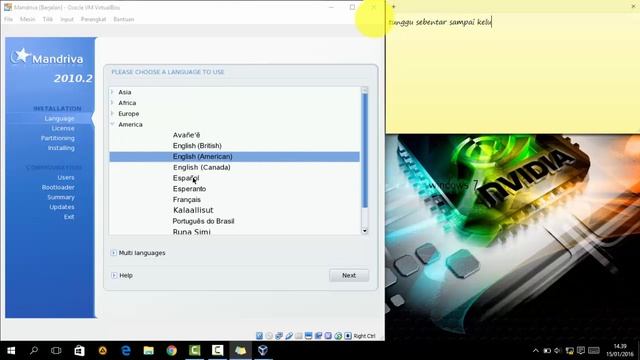The height and width of the screenshot is (360, 640).
Task: Toggle mouse integration green status icon
Action: (x=338, y=336)
